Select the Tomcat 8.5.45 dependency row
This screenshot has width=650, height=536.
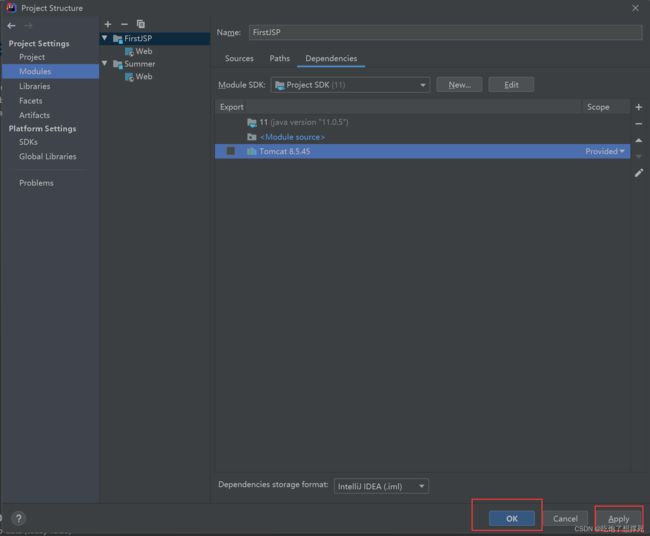click(422, 151)
